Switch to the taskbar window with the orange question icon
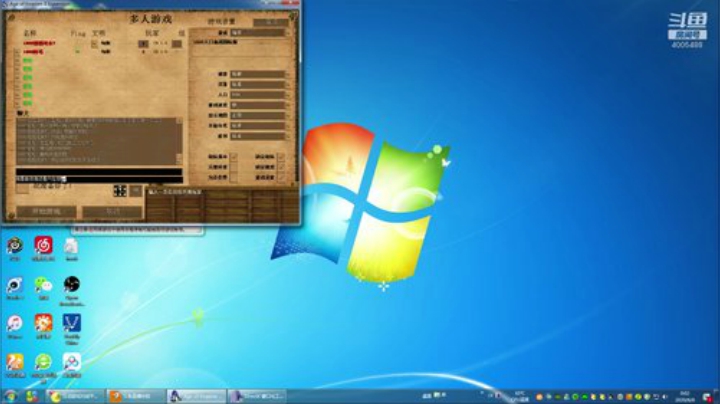 click(x=135, y=396)
